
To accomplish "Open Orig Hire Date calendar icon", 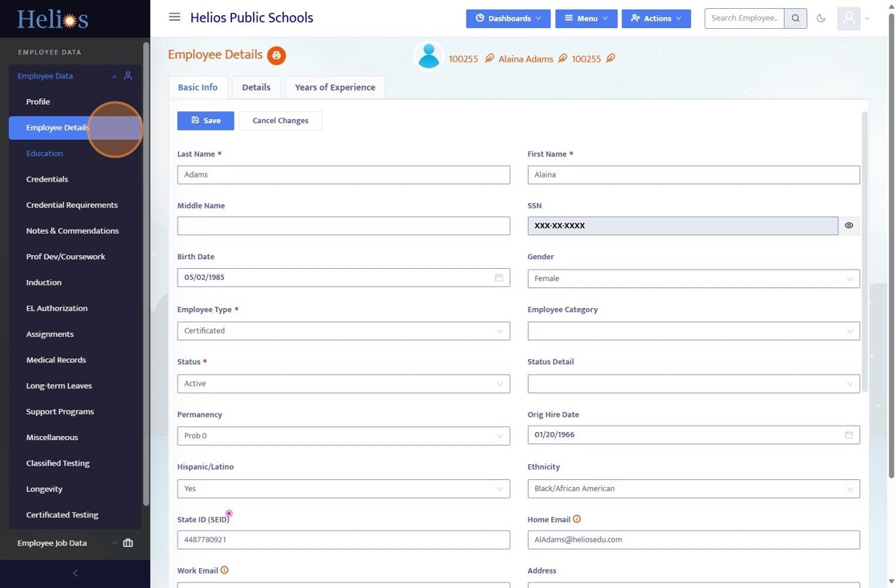I will pos(849,435).
